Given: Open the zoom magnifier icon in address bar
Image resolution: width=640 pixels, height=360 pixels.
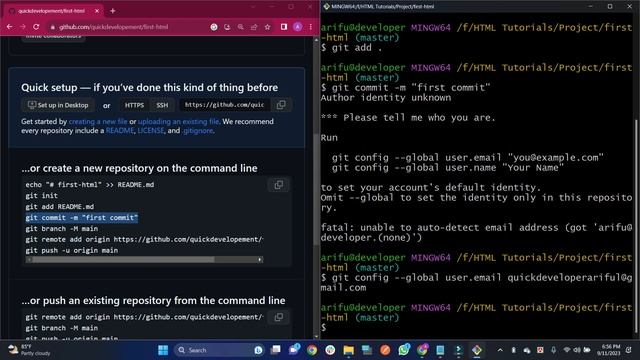Looking at the screenshot, I should tap(241, 27).
